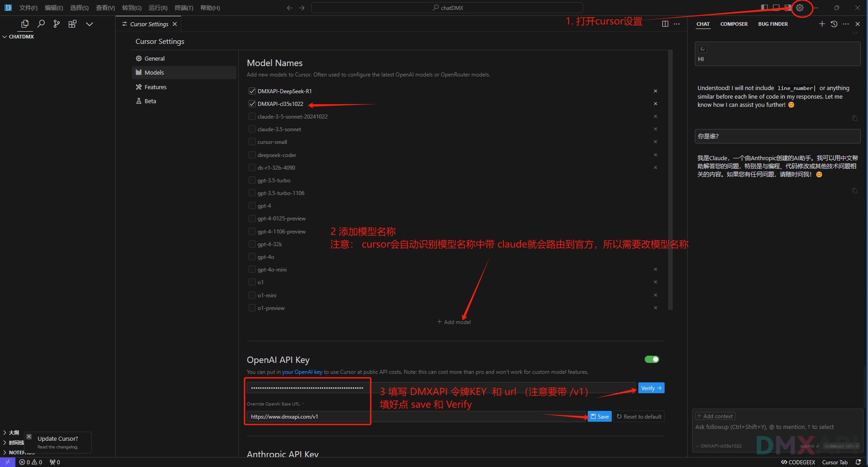Uncheck the DMXAPI-DeepSeek-R1 model checkbox
The height and width of the screenshot is (467, 868).
(x=252, y=91)
